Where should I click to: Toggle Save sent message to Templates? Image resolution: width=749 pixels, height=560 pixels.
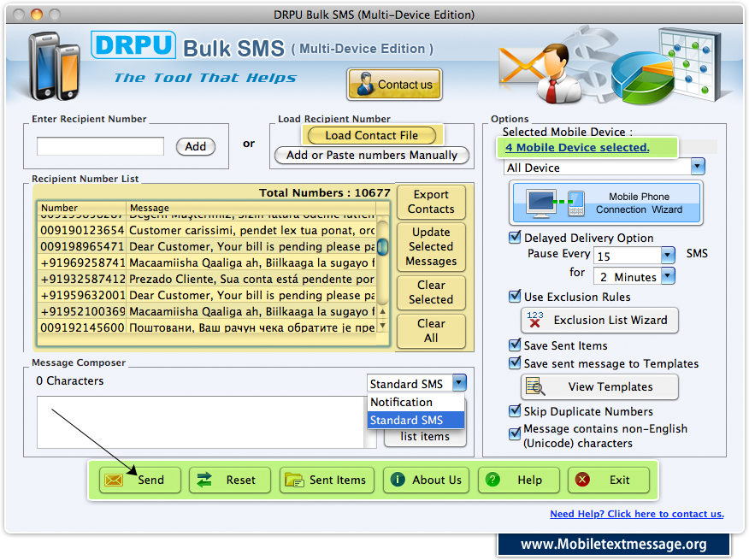[x=515, y=363]
